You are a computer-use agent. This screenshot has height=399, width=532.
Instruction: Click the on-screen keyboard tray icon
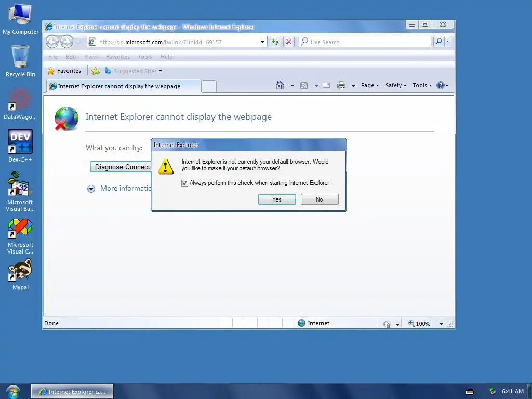[x=470, y=392]
